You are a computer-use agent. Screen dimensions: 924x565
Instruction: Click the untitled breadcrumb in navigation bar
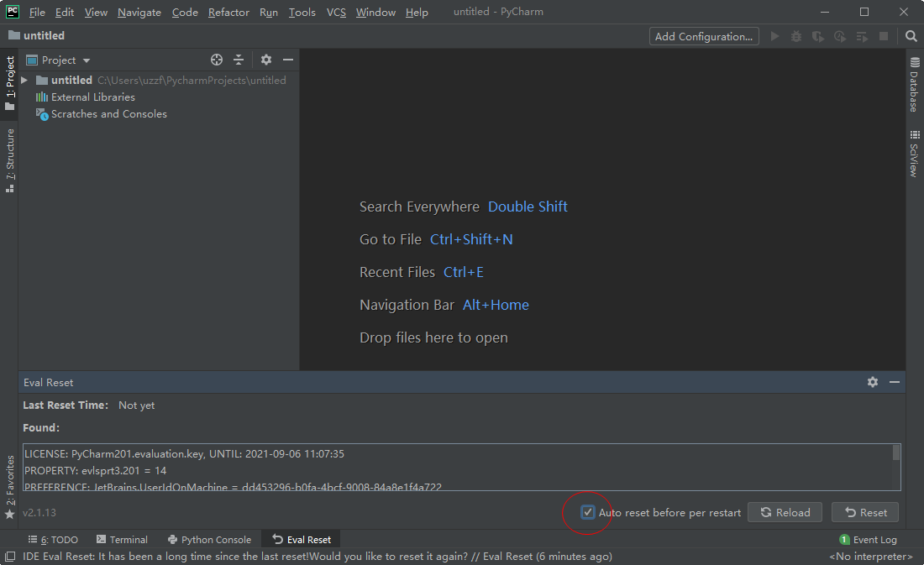[x=36, y=36]
